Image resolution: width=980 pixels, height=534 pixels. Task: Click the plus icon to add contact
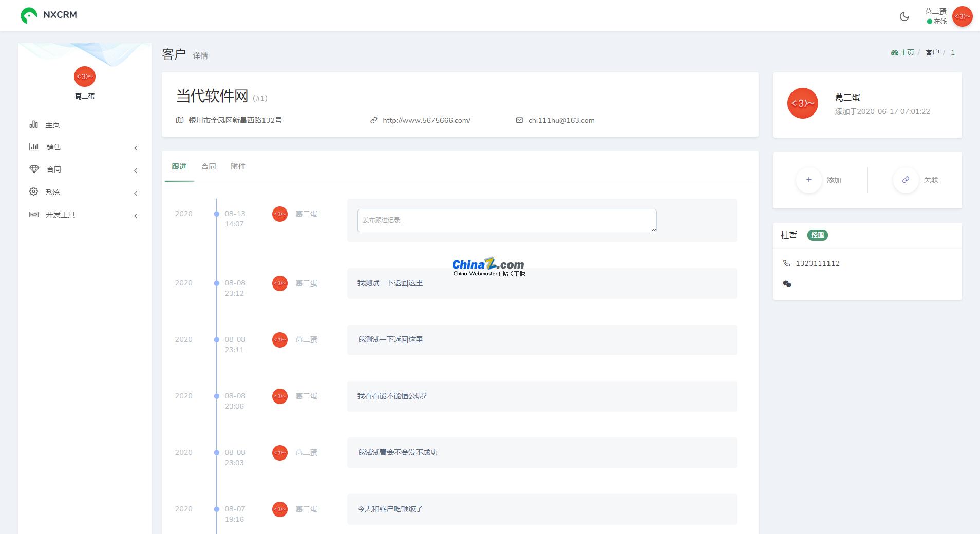[808, 180]
